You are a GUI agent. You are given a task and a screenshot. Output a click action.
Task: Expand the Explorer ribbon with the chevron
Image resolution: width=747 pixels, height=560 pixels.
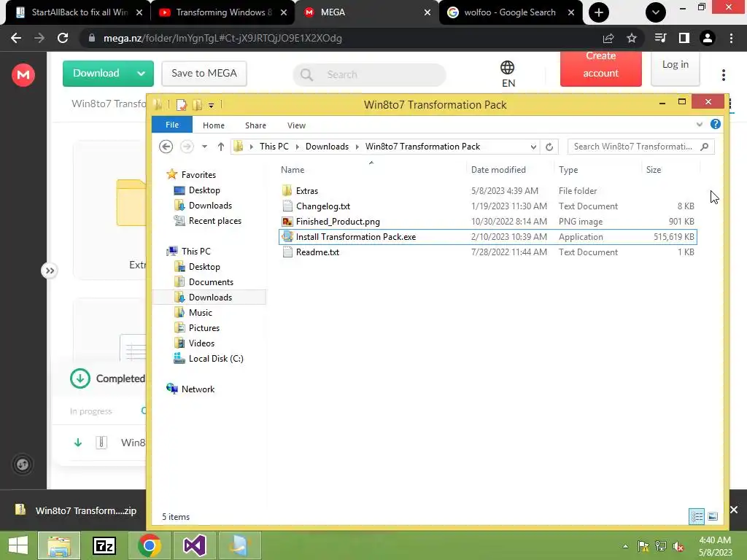pos(699,124)
